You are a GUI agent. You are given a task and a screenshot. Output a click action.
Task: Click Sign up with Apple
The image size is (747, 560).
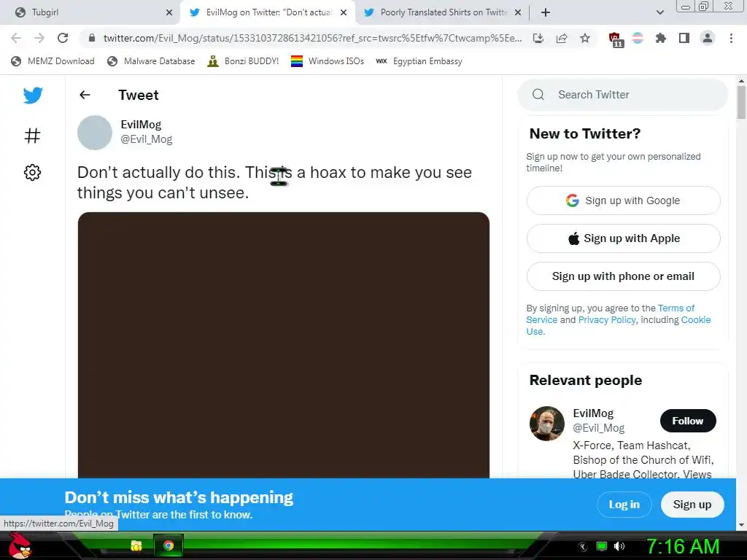(x=623, y=238)
